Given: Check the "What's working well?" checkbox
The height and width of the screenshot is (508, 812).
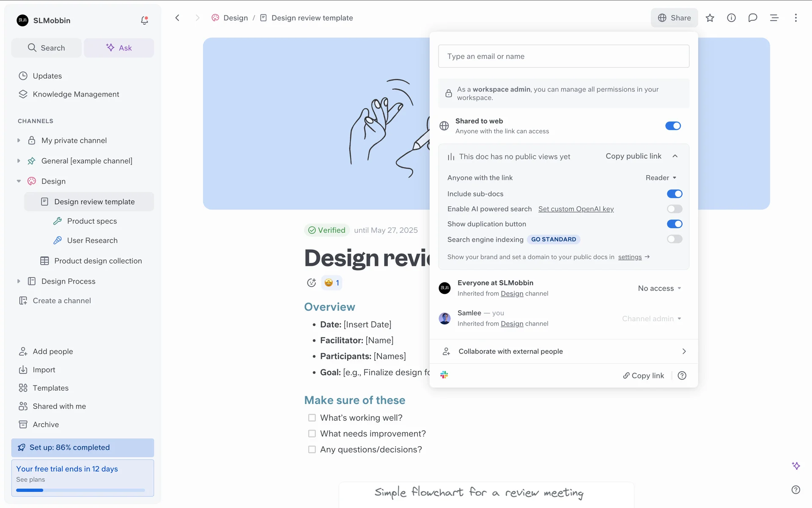Looking at the screenshot, I should tap(312, 418).
